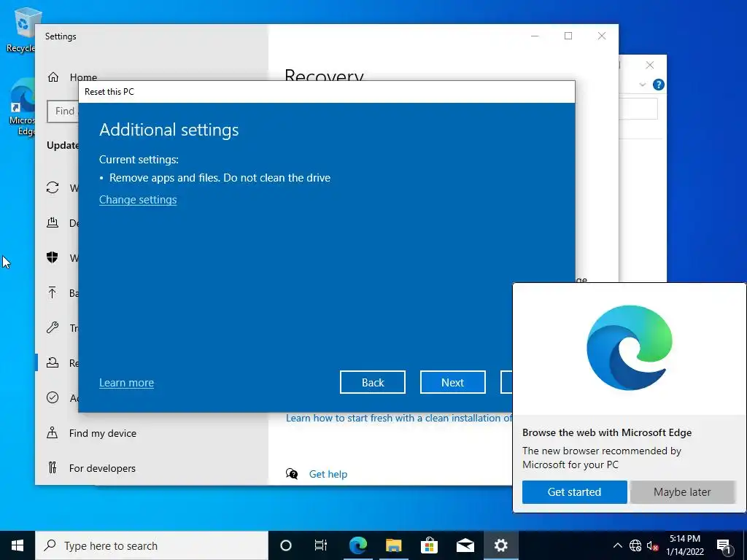Screen dimensions: 747x560
Task: Click the muted volume tray icon
Action: click(x=652, y=545)
